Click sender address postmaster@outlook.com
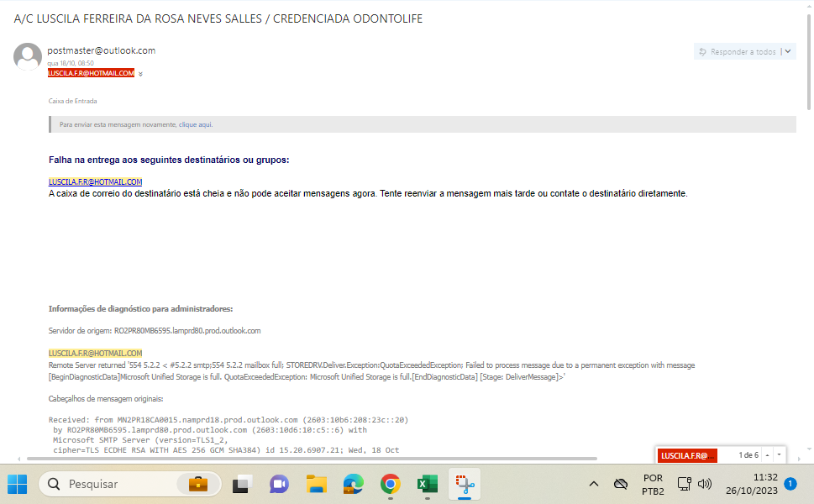 click(102, 50)
